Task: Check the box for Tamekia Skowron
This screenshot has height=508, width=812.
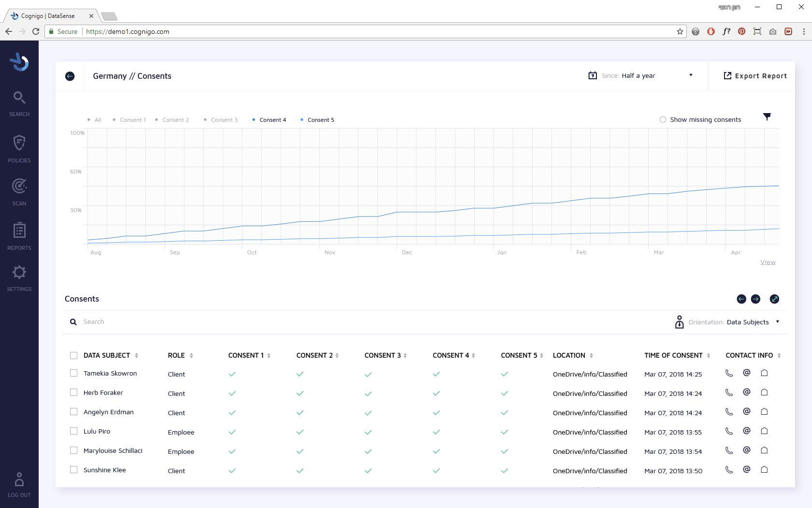Action: [73, 373]
